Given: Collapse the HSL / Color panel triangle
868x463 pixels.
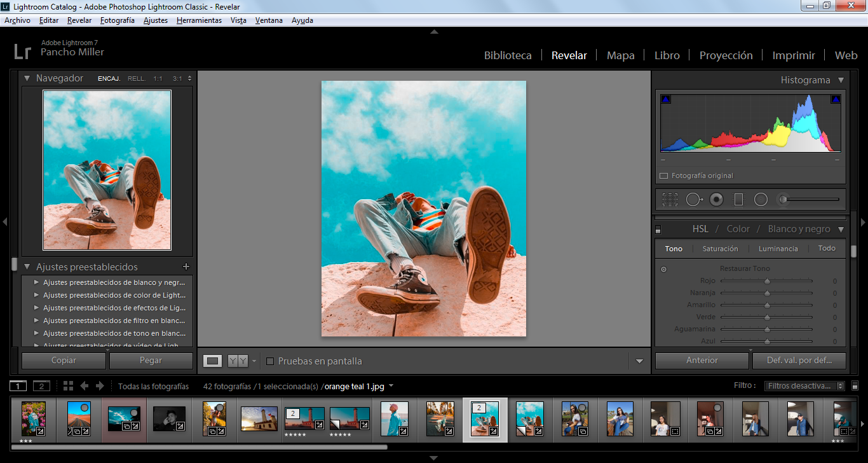Looking at the screenshot, I should (841, 230).
